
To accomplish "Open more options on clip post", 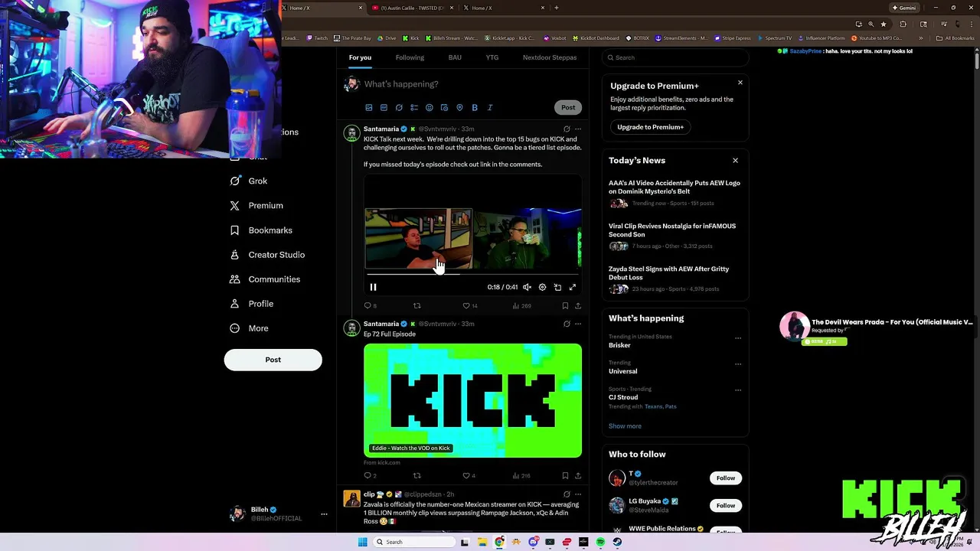I will pyautogui.click(x=578, y=494).
